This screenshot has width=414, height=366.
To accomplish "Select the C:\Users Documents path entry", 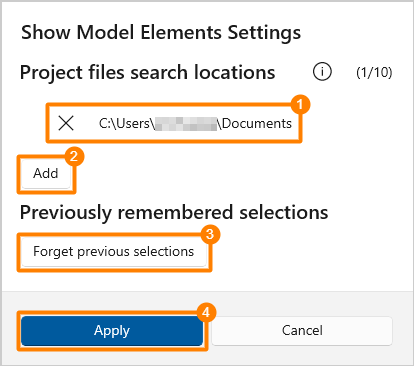I will 174,123.
